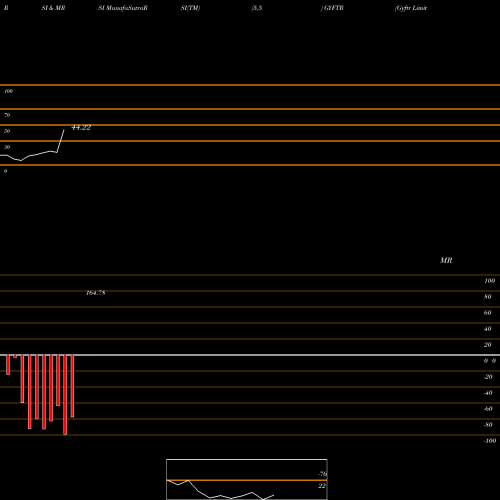The width and height of the screenshot is (500, 500).
Task: Click the 164.78 value label
Action: coord(96,293)
